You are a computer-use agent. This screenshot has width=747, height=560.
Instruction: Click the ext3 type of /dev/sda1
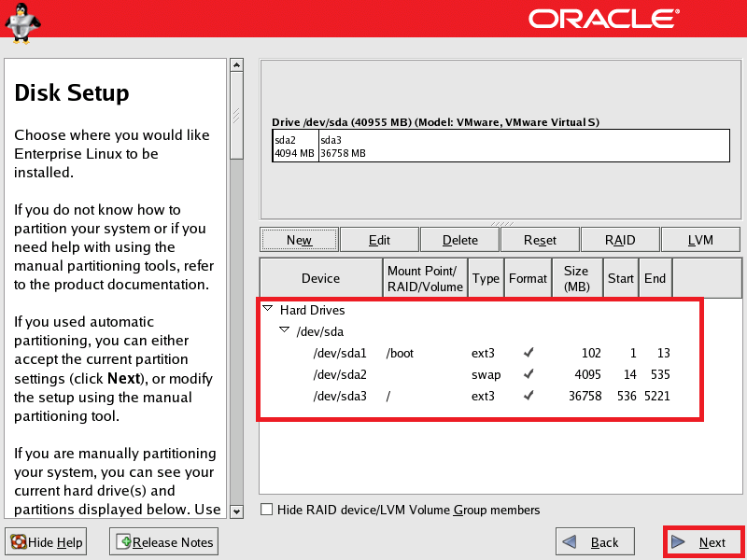coord(483,353)
